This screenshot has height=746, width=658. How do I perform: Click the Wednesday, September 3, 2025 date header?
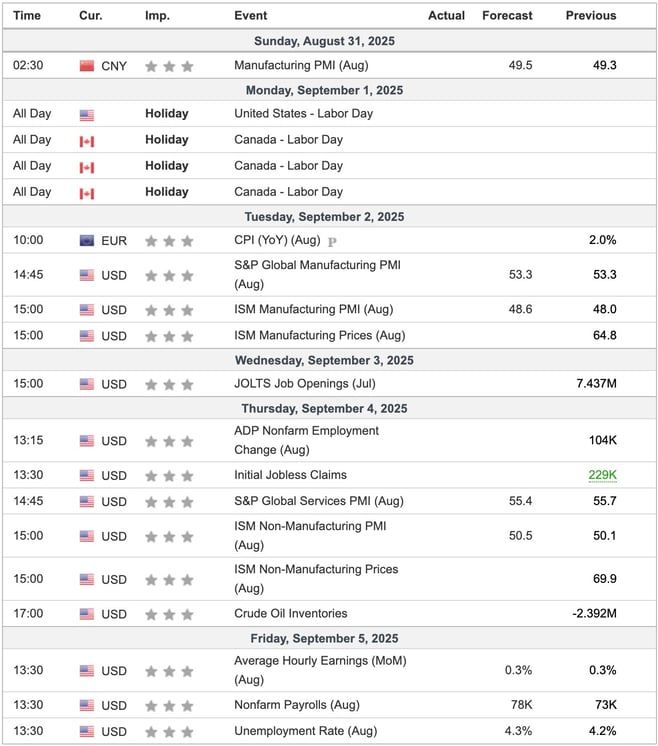(324, 360)
